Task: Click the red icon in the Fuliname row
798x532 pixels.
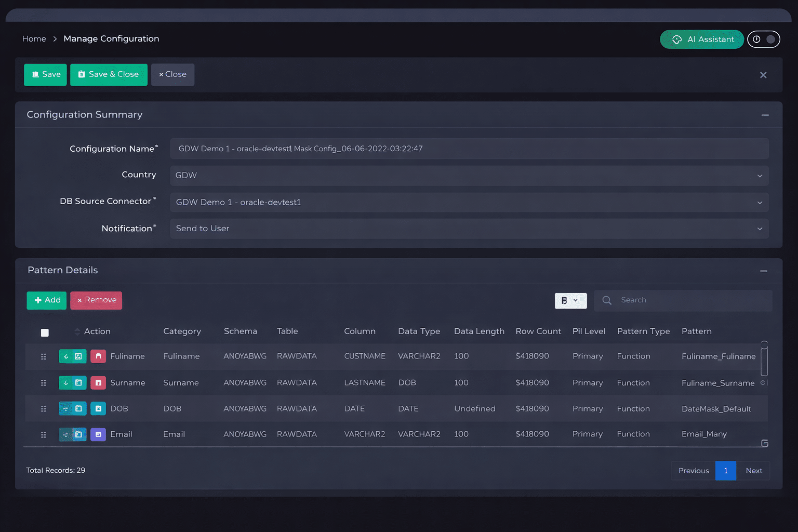Action: pos(98,356)
